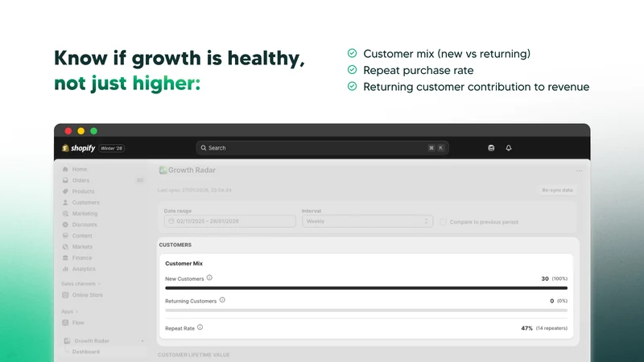
Task: Go to Home in sidebar
Action: (79, 169)
